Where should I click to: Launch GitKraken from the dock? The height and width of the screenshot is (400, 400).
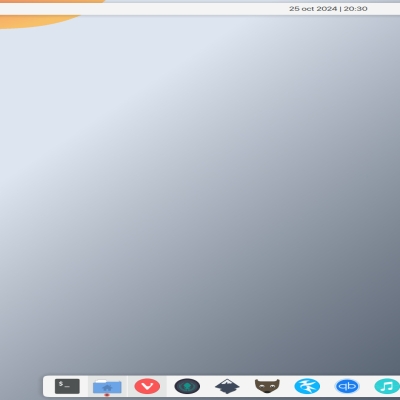pos(187,386)
